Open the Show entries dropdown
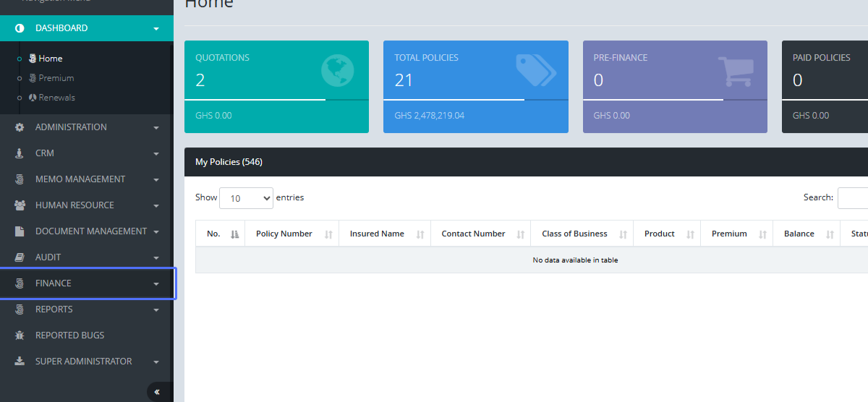868x402 pixels. tap(246, 198)
